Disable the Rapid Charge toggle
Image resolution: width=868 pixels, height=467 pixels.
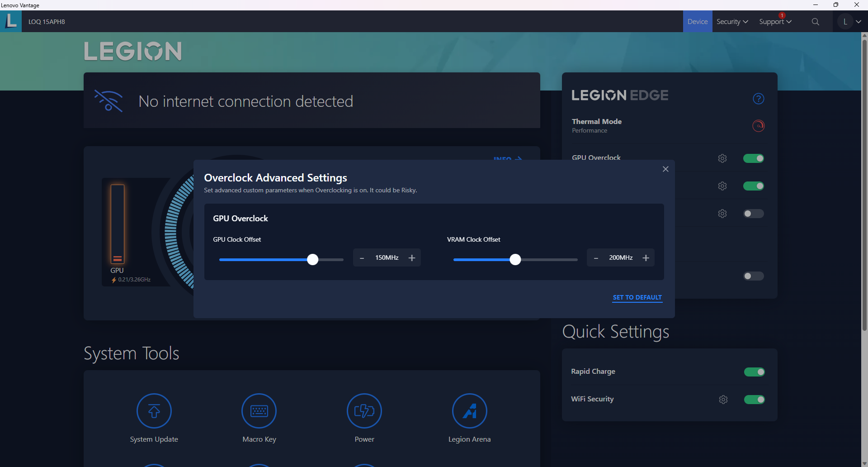755,372
